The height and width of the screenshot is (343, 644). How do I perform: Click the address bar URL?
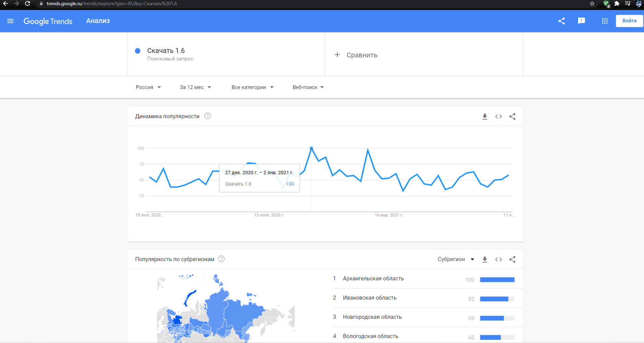[112, 3]
